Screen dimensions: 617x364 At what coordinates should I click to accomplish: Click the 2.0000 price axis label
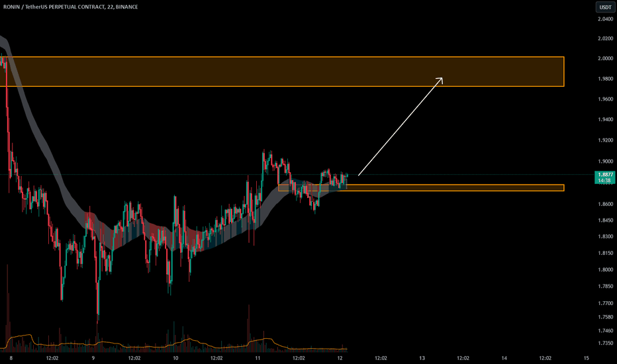(605, 58)
